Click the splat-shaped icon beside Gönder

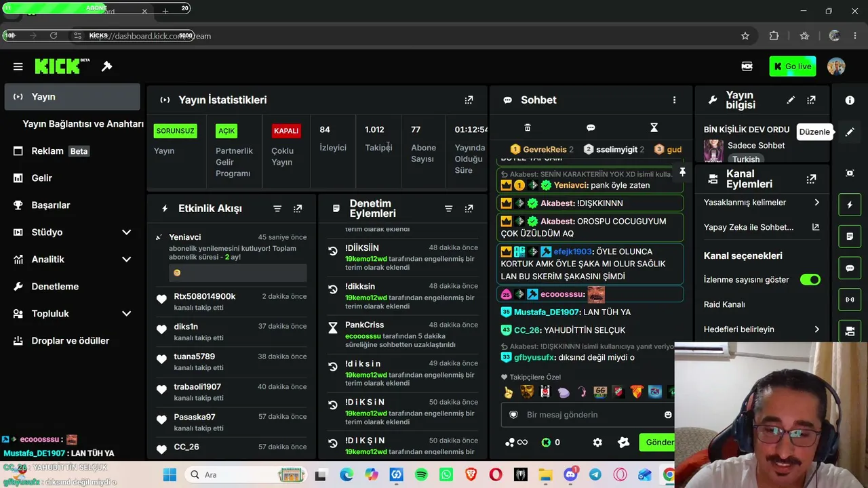coord(624,442)
